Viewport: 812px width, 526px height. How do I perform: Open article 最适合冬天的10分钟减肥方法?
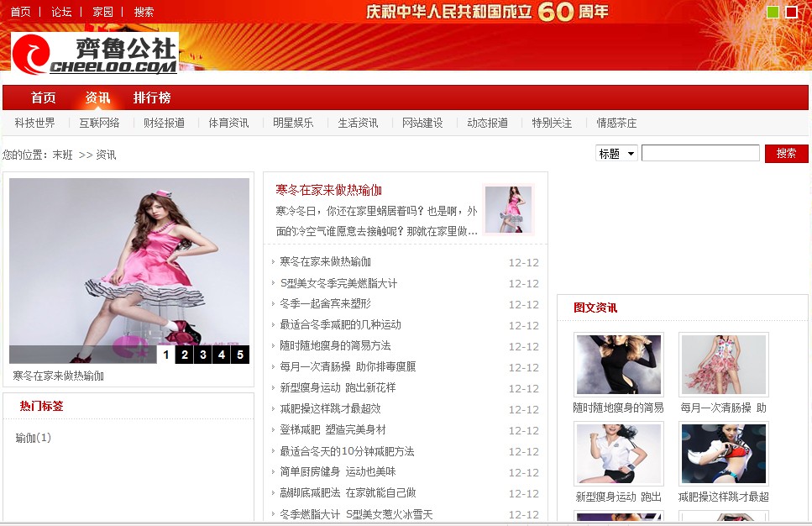click(347, 451)
